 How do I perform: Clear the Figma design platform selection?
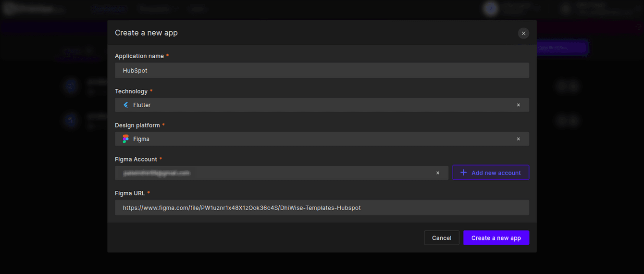518,139
